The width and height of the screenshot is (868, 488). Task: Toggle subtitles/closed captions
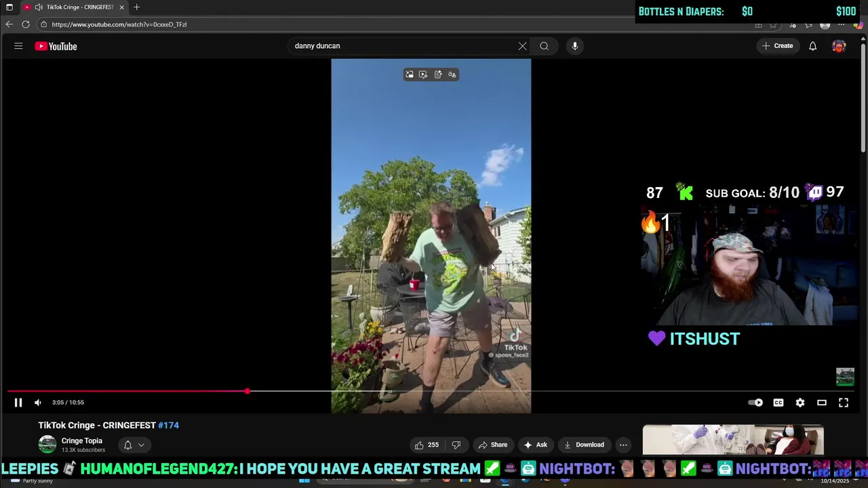(778, 403)
